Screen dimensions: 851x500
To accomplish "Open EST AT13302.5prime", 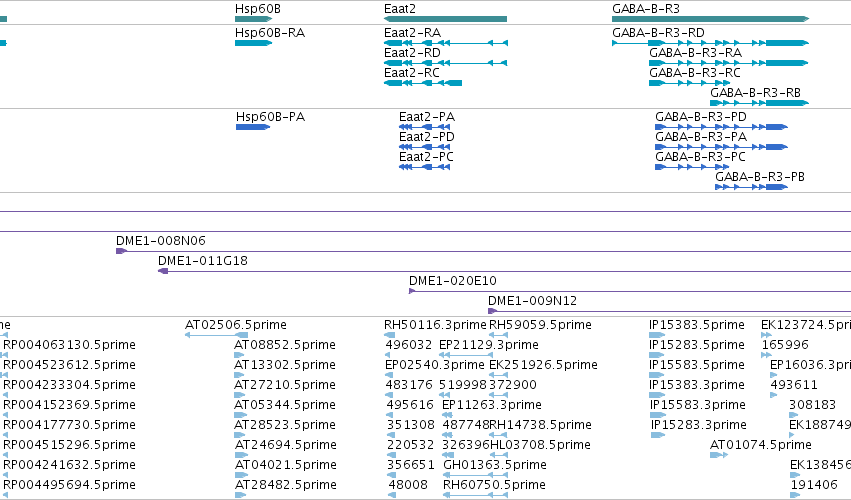I will [x=285, y=365].
